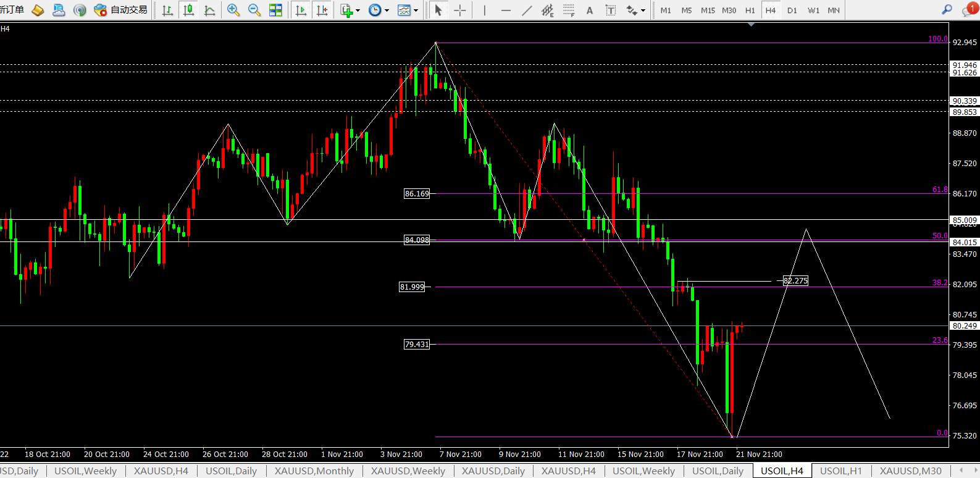Click the 79.431 Fibonacci price label

point(417,345)
